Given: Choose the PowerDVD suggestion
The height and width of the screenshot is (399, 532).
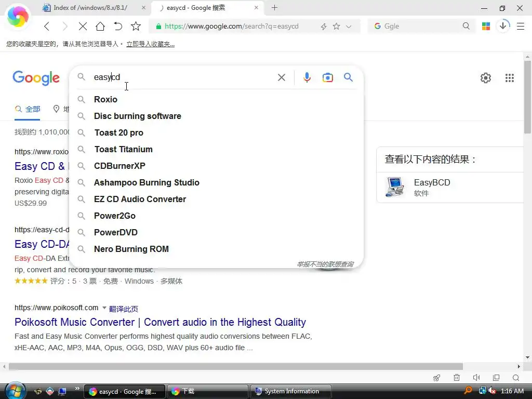Looking at the screenshot, I should [217, 232].
